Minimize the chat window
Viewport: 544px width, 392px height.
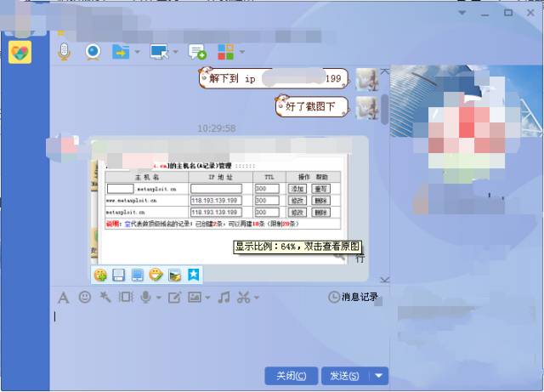click(485, 14)
